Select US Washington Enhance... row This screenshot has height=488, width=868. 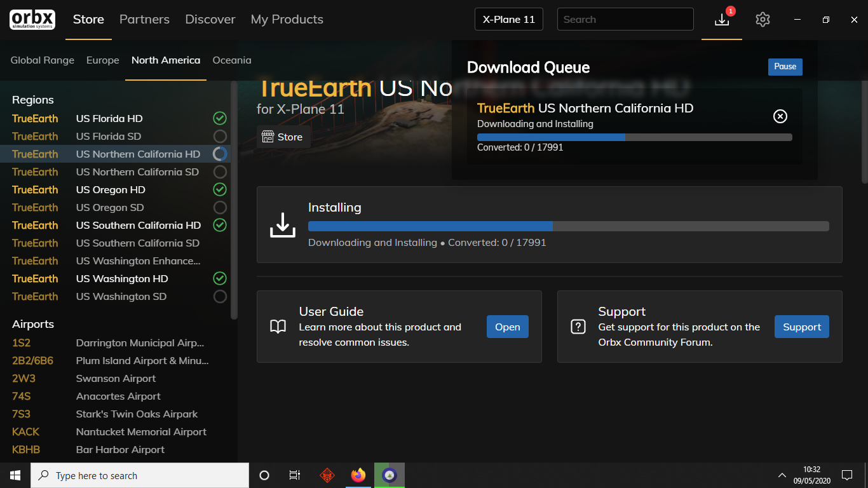pos(114,261)
